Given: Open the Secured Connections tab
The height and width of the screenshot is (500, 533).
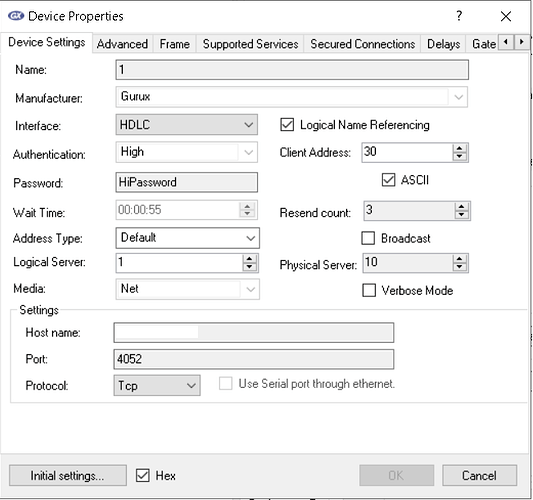Looking at the screenshot, I should tap(362, 44).
